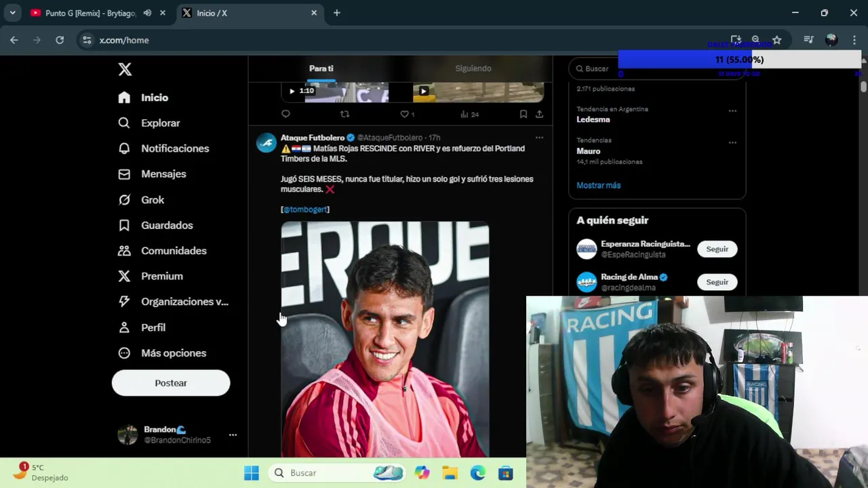Open Notificaciones in the sidebar
This screenshot has width=868, height=488.
tap(163, 148)
